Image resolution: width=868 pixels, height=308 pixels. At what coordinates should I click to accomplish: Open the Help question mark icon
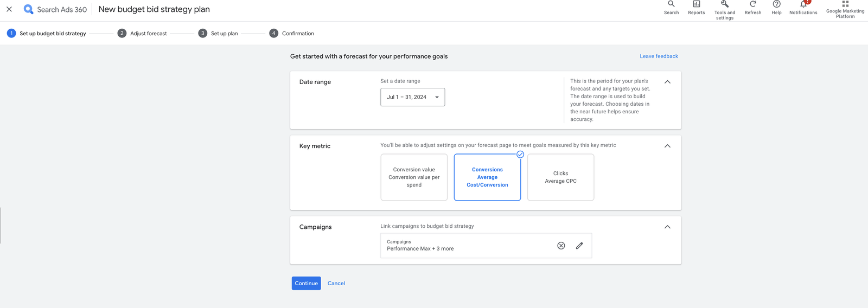point(776,5)
